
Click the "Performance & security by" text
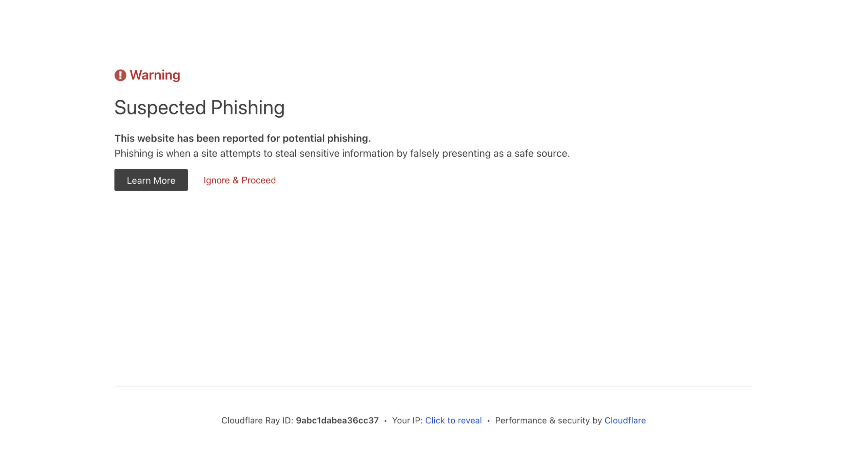(548, 420)
